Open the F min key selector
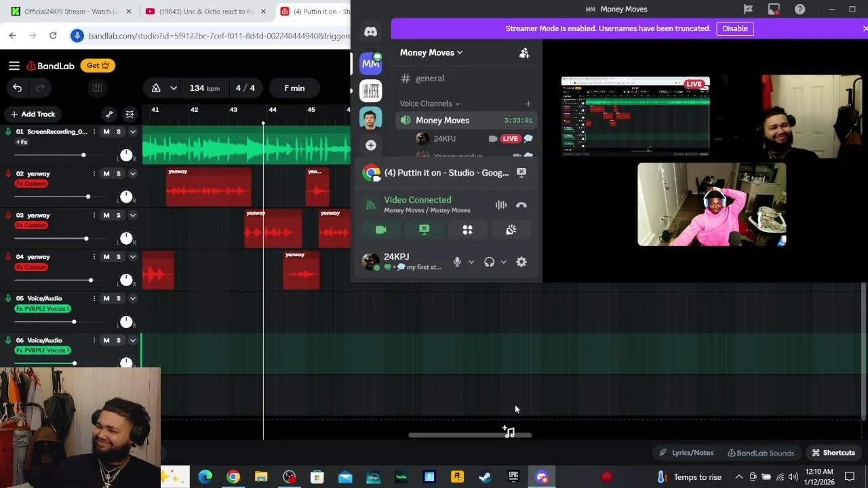The image size is (868, 488). tap(294, 88)
